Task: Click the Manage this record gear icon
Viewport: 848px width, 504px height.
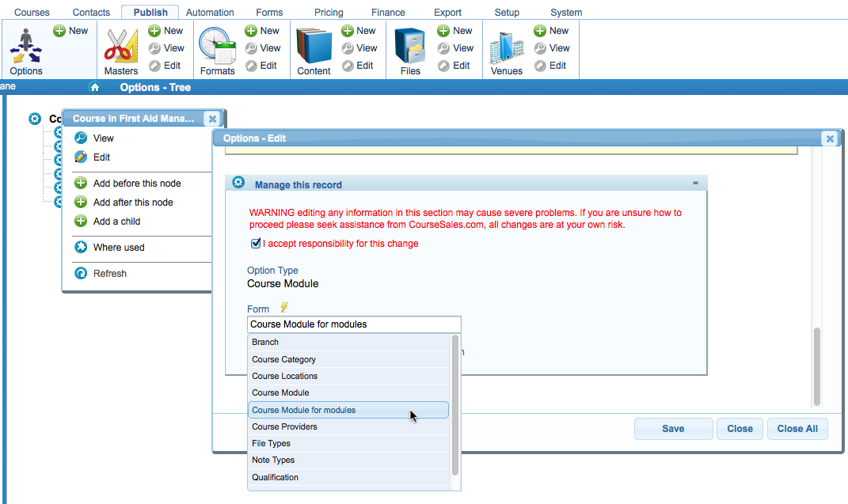Action: [x=238, y=183]
